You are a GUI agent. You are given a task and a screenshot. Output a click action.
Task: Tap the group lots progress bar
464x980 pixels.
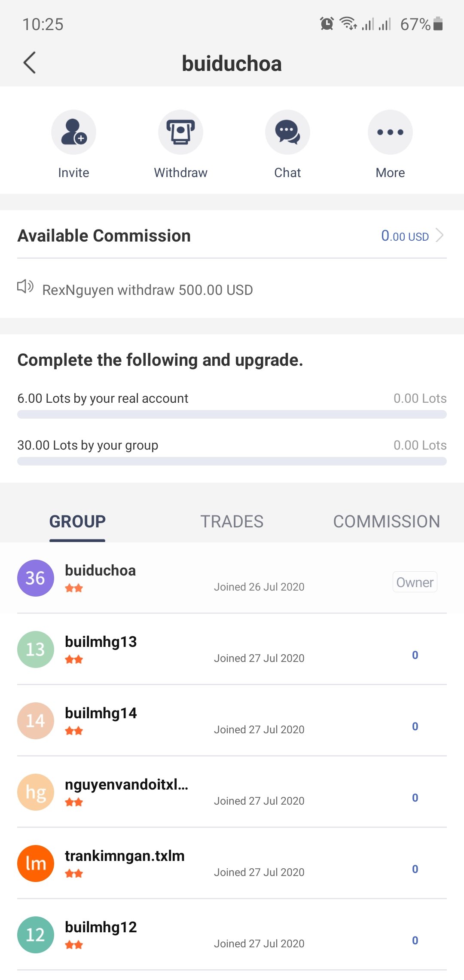tap(232, 461)
